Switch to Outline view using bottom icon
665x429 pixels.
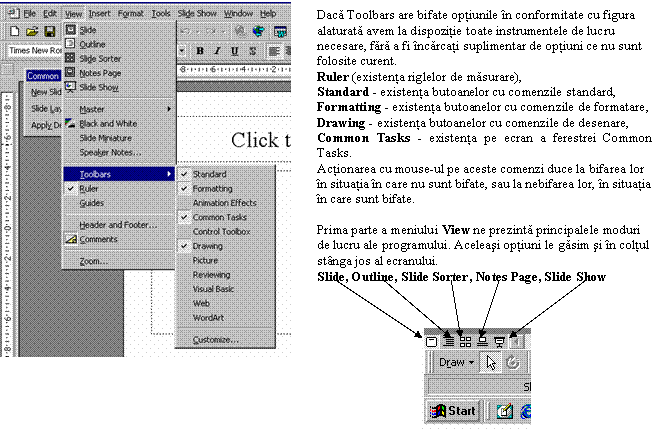click(x=448, y=340)
